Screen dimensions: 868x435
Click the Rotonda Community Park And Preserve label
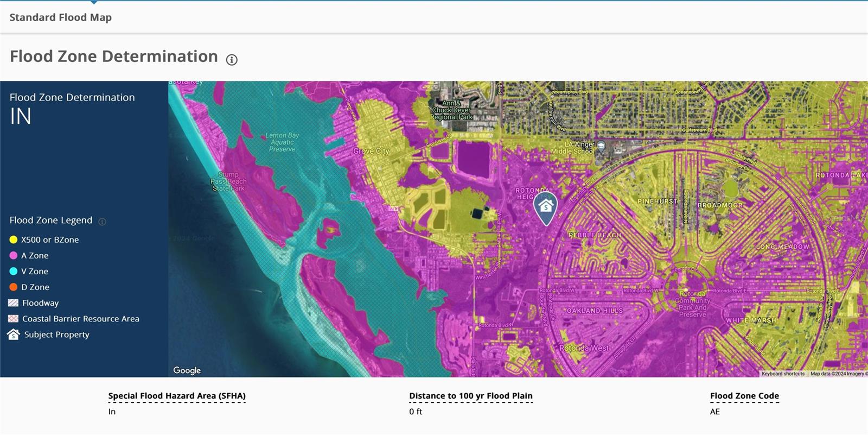coord(693,304)
